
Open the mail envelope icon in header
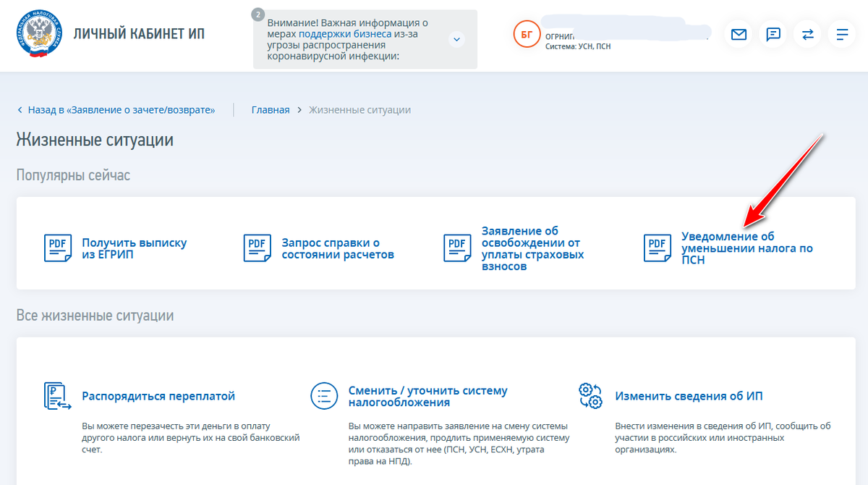pyautogui.click(x=739, y=34)
